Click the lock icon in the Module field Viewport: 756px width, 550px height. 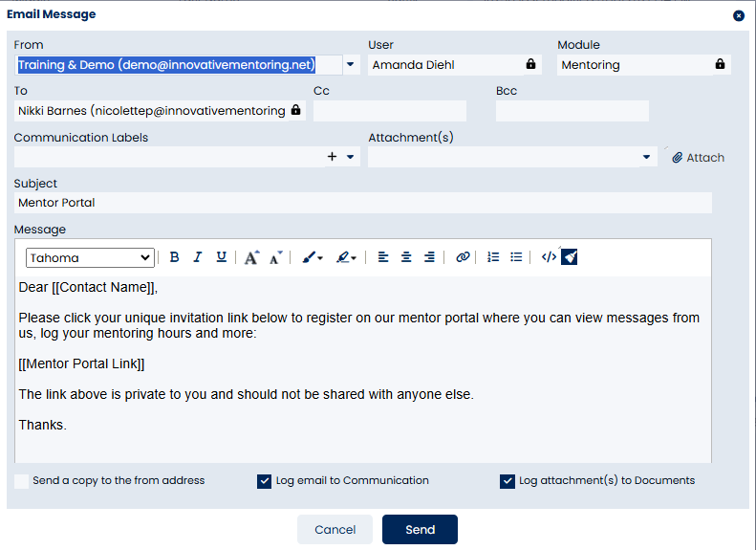point(720,64)
